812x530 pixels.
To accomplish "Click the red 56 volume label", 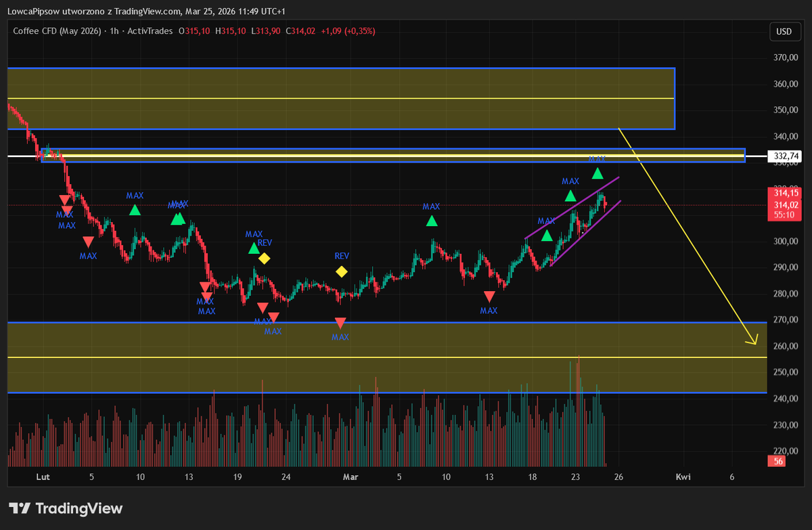I will click(x=778, y=461).
